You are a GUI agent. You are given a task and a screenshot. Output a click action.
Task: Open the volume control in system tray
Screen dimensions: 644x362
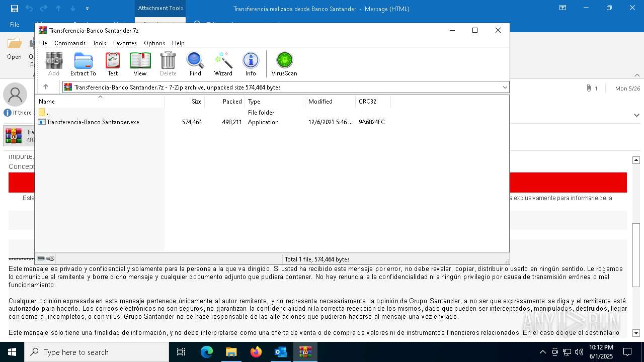point(579,352)
